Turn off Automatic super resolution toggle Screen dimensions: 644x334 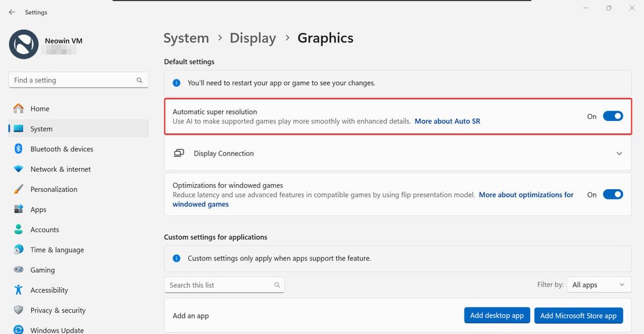click(x=613, y=116)
